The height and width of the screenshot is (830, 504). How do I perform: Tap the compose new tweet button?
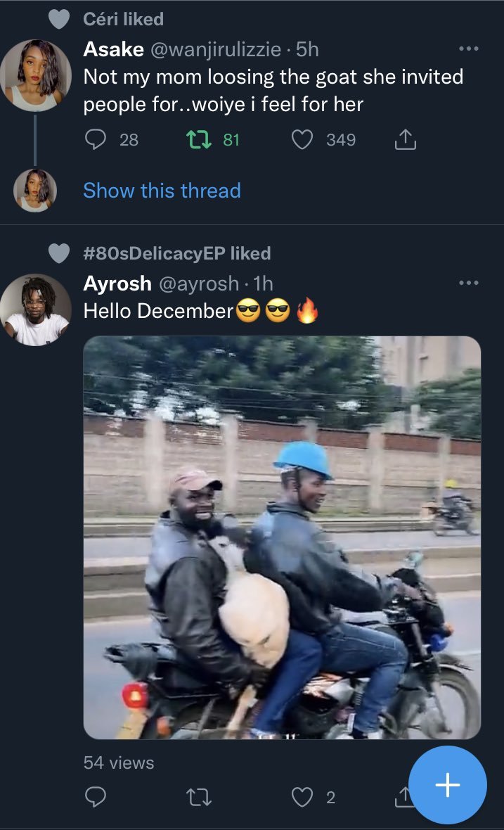coord(448,785)
